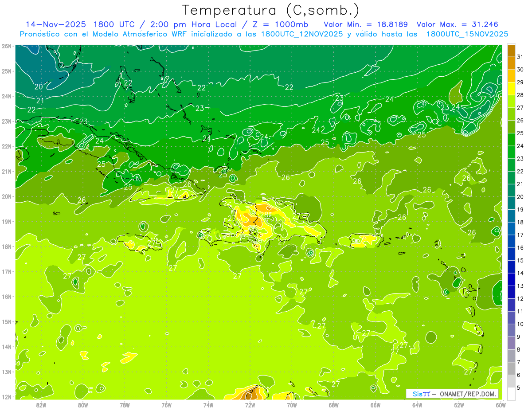Pick the purple colorbar segment between 8 and 9
Viewport: 532px width, 411px height.
coord(512,343)
